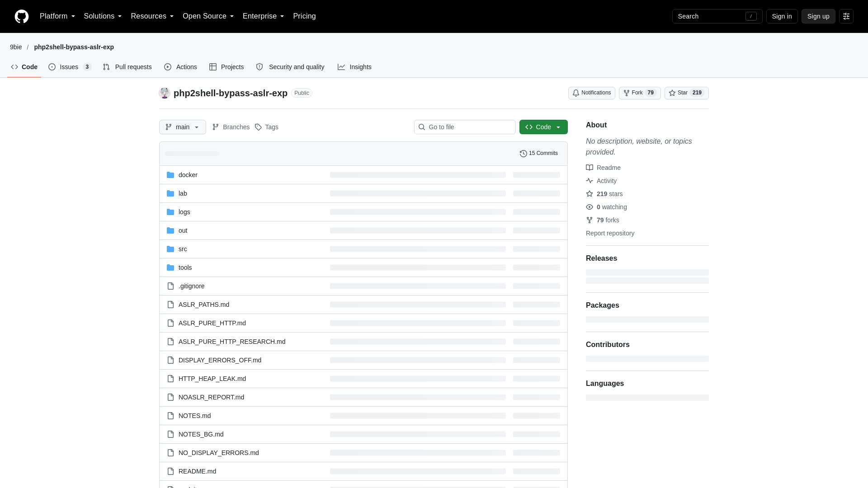Open the top-right settings sliders icon
The height and width of the screenshot is (488, 868).
pos(846,16)
